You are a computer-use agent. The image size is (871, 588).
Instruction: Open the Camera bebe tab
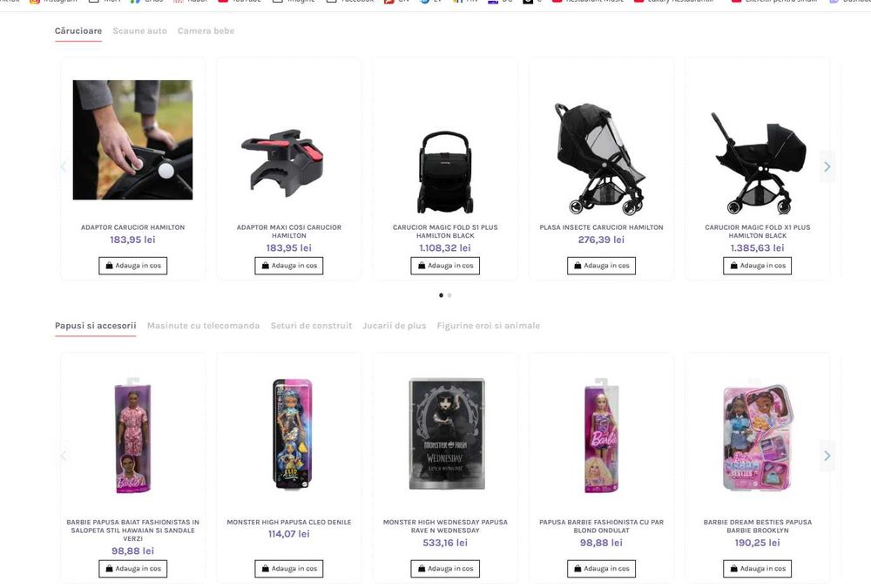(206, 31)
